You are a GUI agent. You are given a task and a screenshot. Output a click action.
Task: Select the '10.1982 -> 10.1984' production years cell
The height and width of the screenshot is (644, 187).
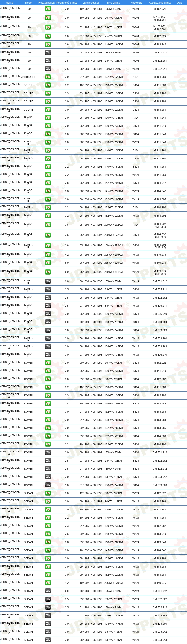coord(91,9)
